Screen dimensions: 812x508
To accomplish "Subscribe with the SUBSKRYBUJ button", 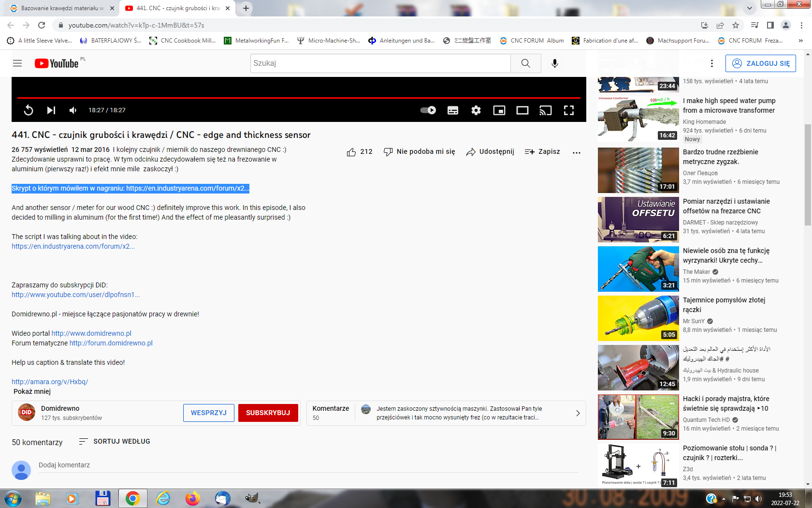I will point(268,413).
